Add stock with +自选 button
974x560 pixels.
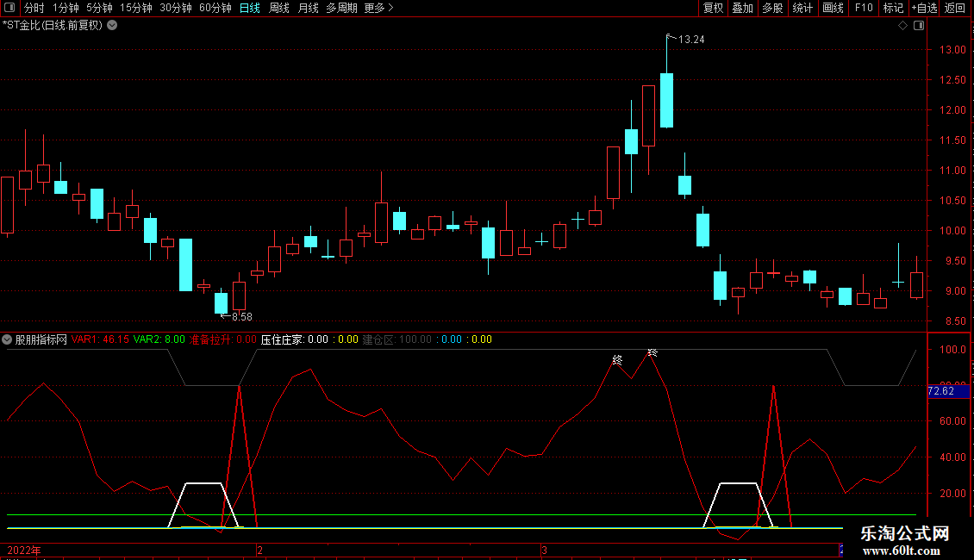click(924, 8)
